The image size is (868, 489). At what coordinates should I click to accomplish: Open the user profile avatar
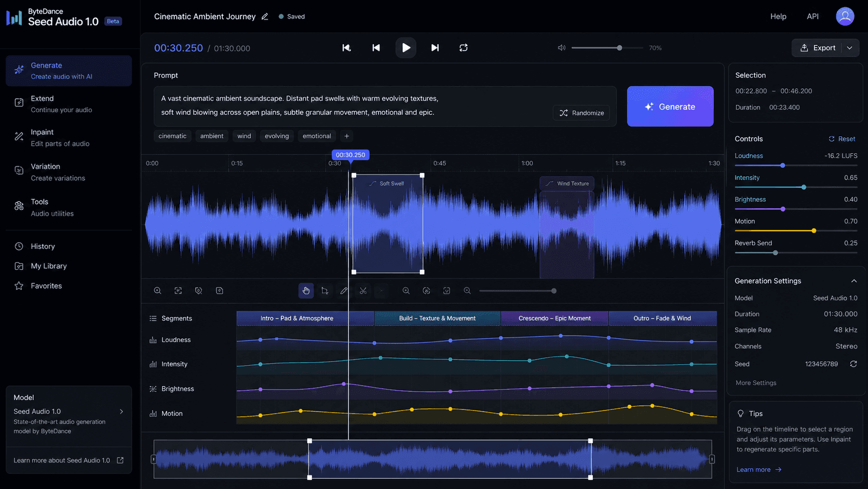tap(845, 16)
